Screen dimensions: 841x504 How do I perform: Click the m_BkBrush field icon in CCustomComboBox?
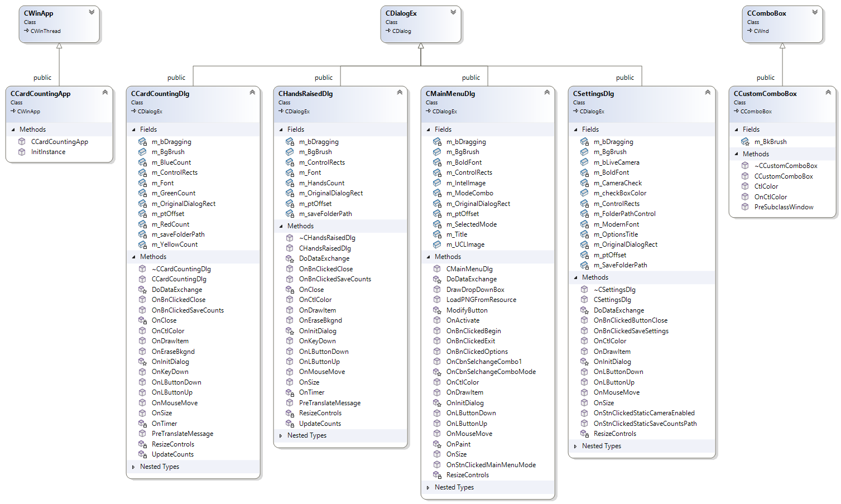point(744,141)
